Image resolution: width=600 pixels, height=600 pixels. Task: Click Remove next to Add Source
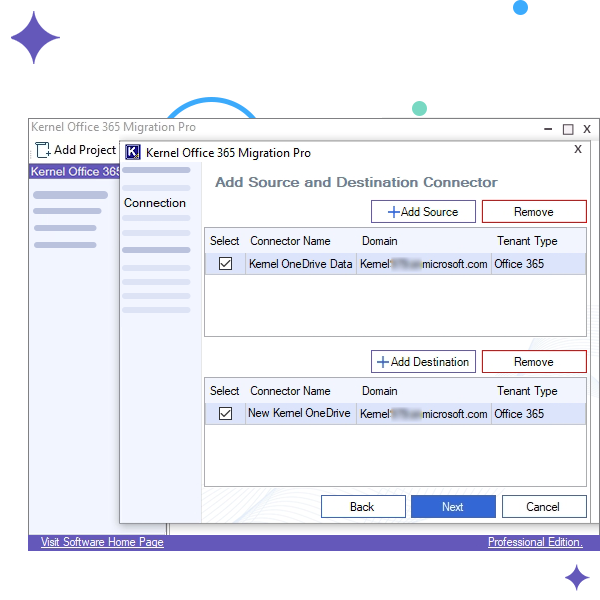(534, 211)
